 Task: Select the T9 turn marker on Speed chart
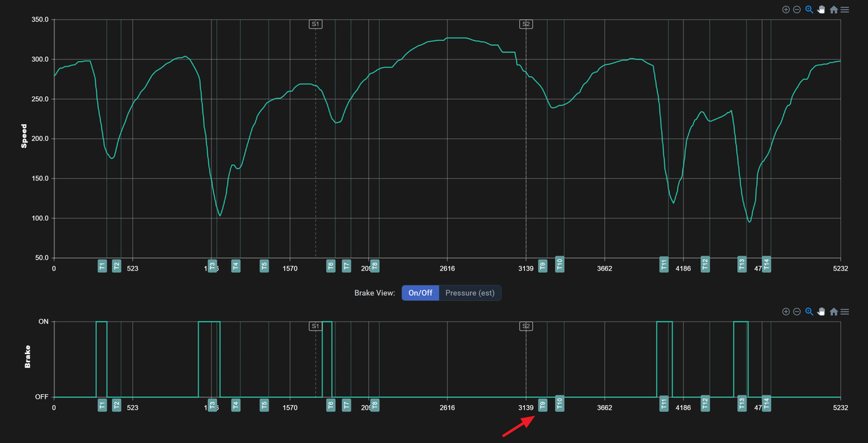click(542, 265)
